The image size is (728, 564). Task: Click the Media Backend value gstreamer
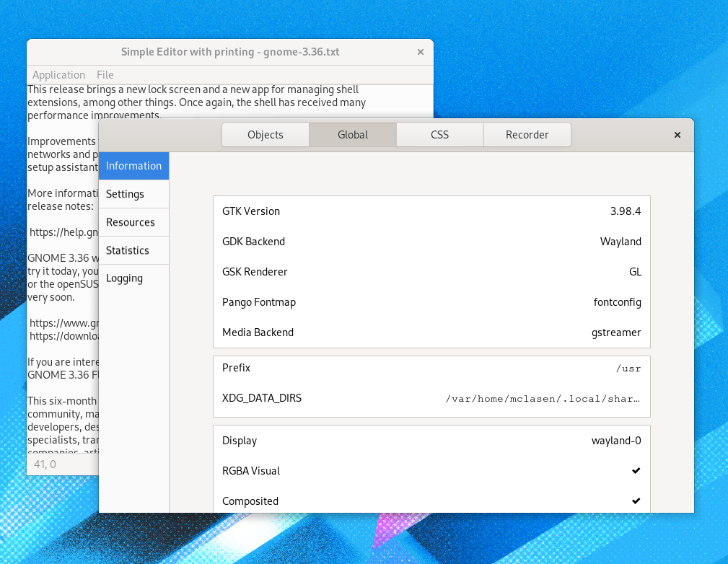tap(616, 332)
